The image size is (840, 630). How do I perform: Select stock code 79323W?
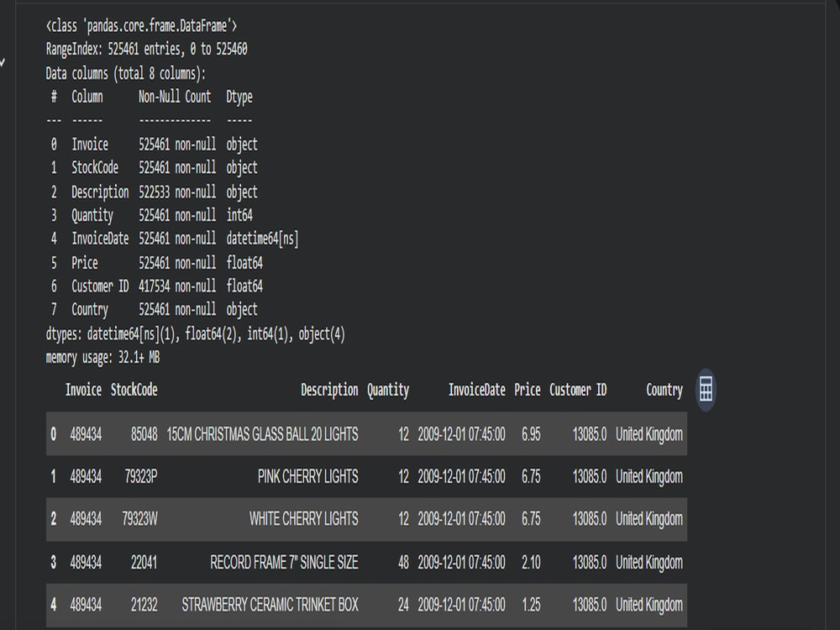(x=139, y=519)
